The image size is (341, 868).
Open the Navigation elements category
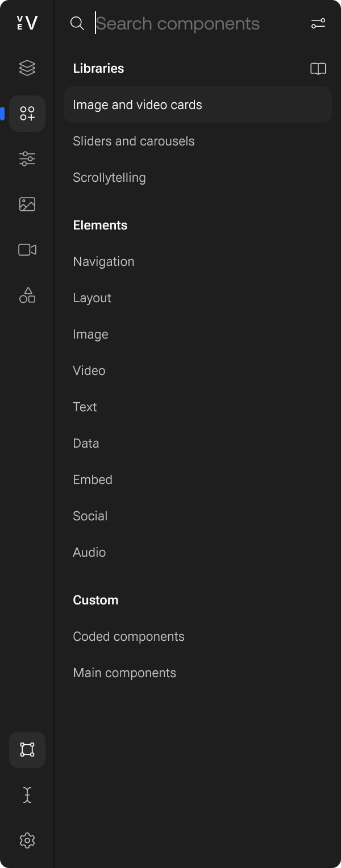click(x=103, y=261)
